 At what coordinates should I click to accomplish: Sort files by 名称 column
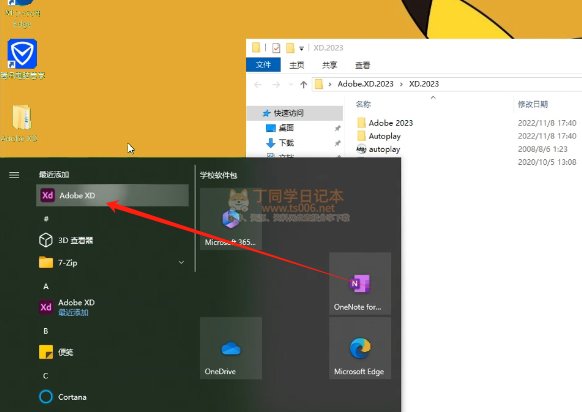[x=363, y=104]
